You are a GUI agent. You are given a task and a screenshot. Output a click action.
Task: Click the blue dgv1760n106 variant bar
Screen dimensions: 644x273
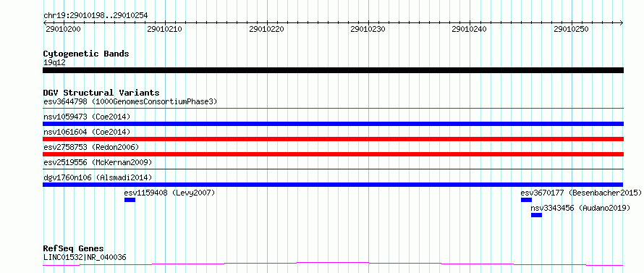coord(333,185)
